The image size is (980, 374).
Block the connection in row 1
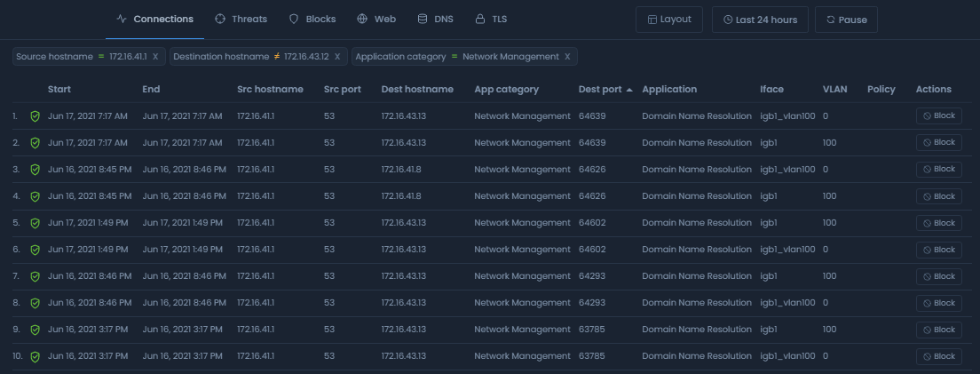(939, 115)
